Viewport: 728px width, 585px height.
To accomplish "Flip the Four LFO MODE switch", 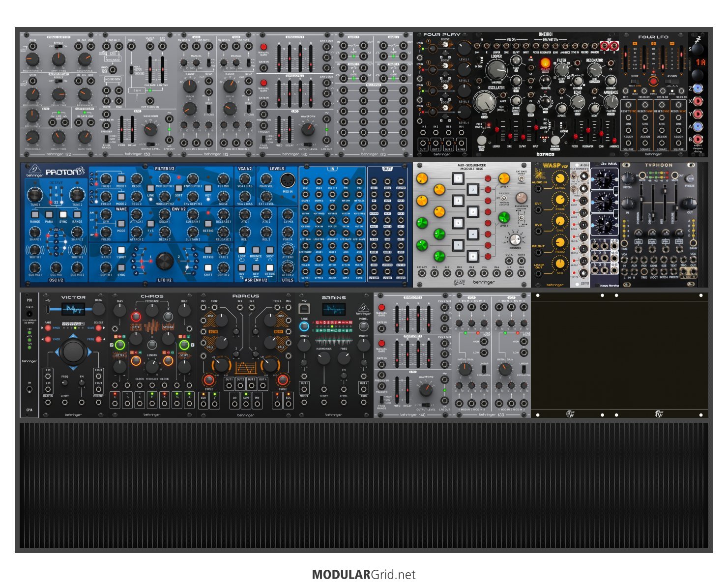I will pyautogui.click(x=635, y=82).
